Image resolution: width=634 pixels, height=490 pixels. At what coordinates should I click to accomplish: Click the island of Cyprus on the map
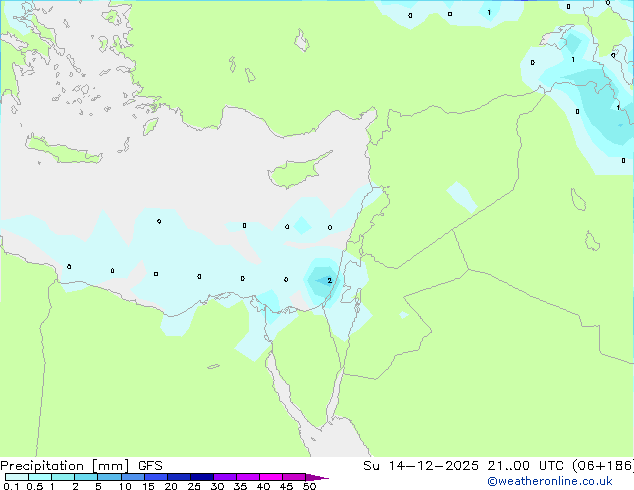pos(297,172)
